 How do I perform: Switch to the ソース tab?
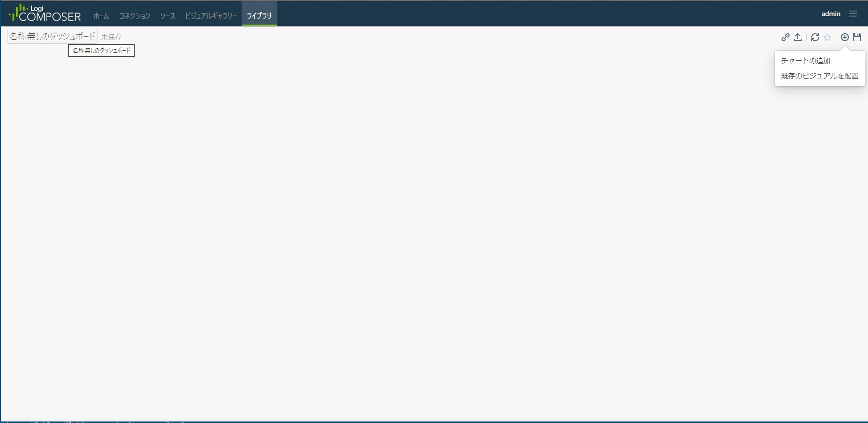pyautogui.click(x=168, y=16)
